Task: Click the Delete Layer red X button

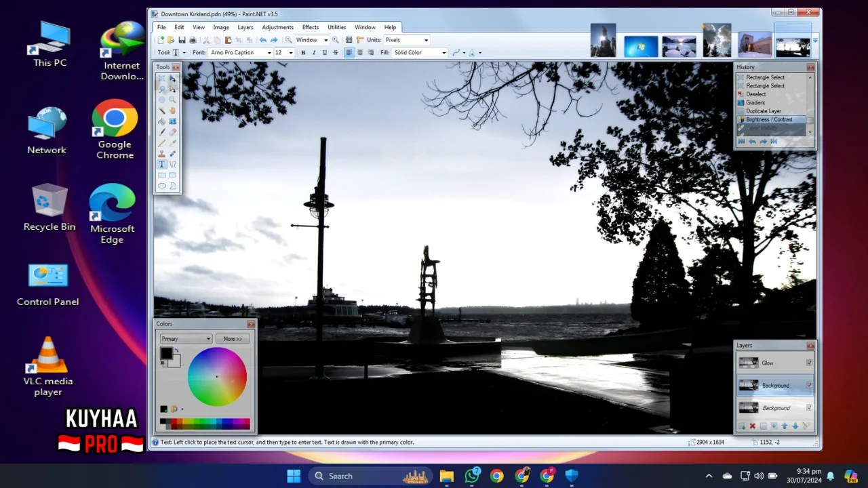Action: point(752,426)
